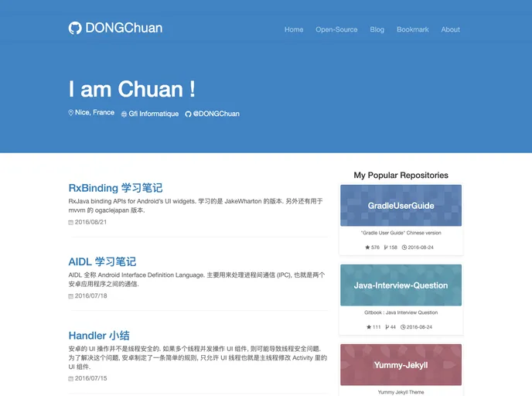The width and height of the screenshot is (532, 396).
Task: Click calendar icon next to 2016/08/21
Action: point(71,222)
